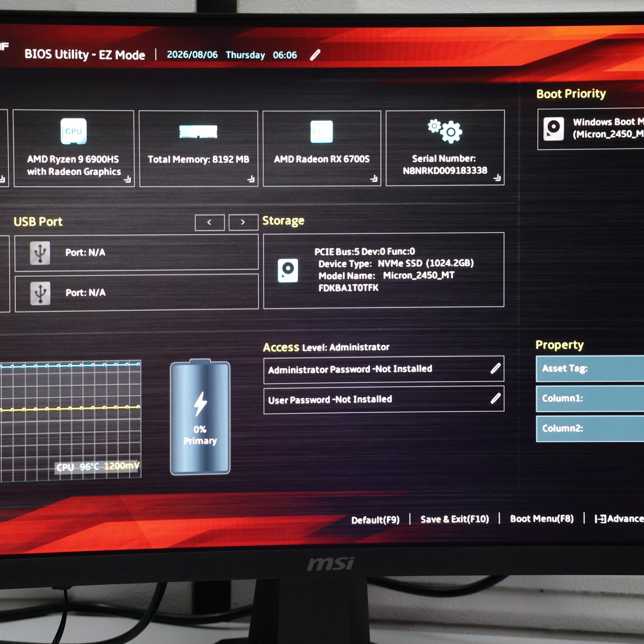The image size is (644, 644).
Task: Click the Property heading
Action: click(x=559, y=345)
